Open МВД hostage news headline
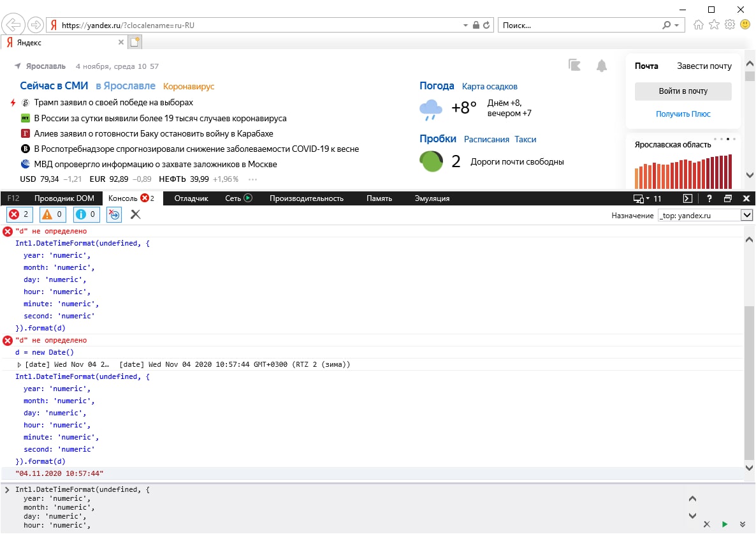This screenshot has width=756, height=534. (156, 164)
